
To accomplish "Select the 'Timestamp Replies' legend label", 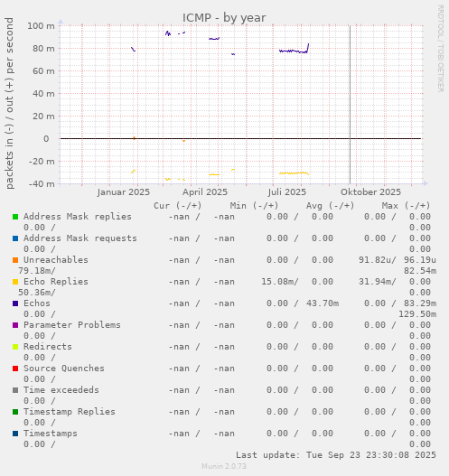I will (70, 412).
